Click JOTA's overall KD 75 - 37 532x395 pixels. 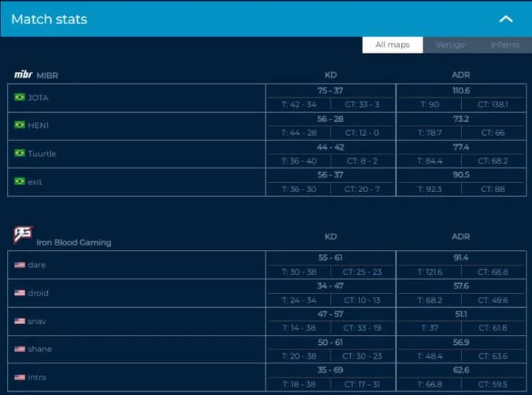[x=330, y=90]
